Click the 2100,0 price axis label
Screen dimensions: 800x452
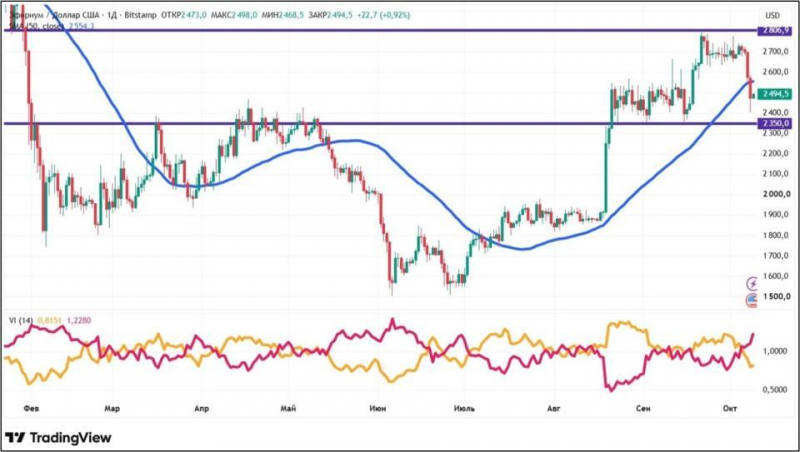776,173
